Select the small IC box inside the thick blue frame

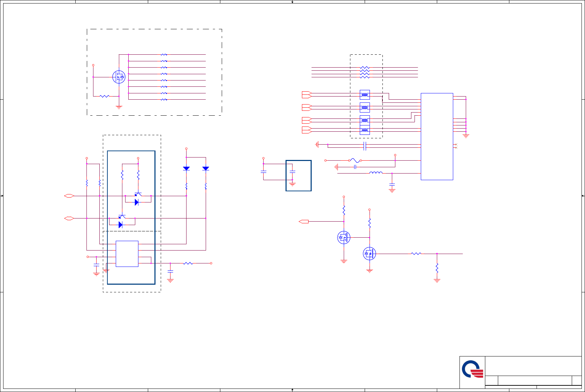click(127, 254)
